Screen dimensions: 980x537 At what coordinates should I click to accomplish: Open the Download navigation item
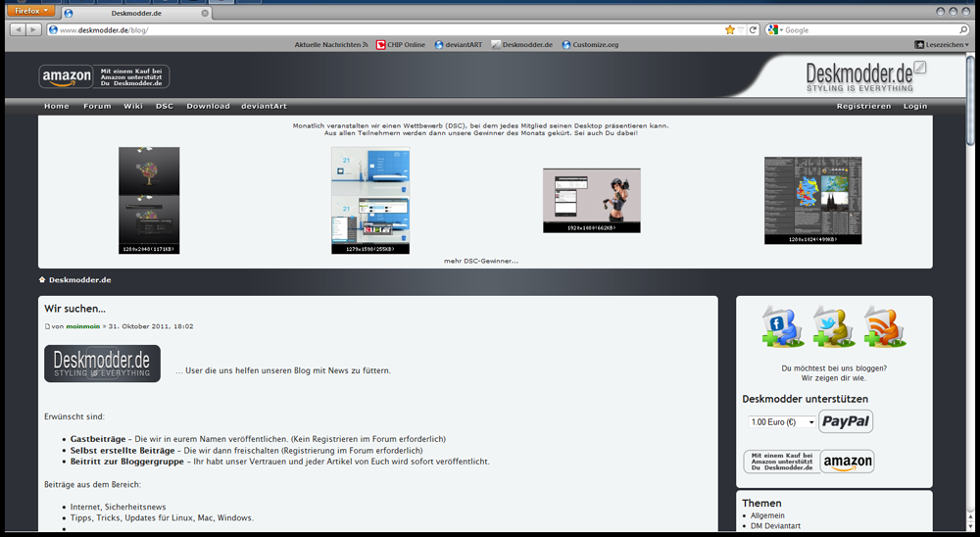208,106
